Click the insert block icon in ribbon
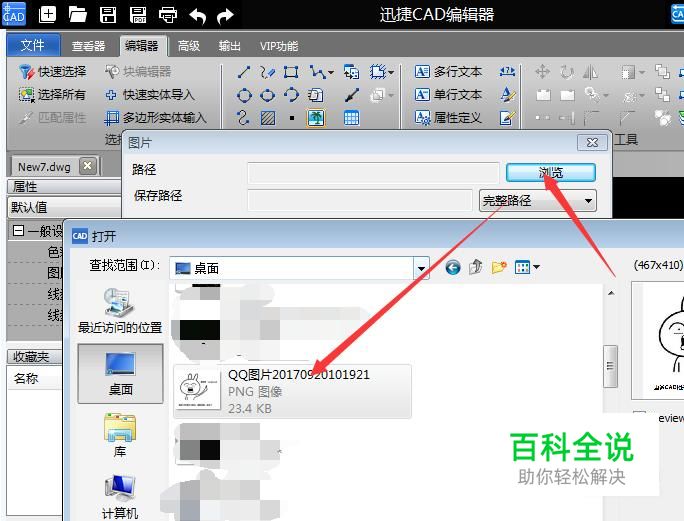The height and width of the screenshot is (521, 684). [351, 72]
